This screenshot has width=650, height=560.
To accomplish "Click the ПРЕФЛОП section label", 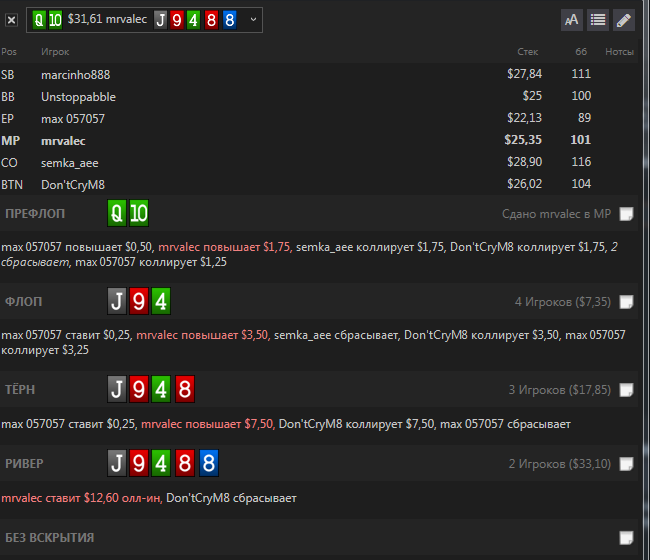I will click(x=35, y=214).
